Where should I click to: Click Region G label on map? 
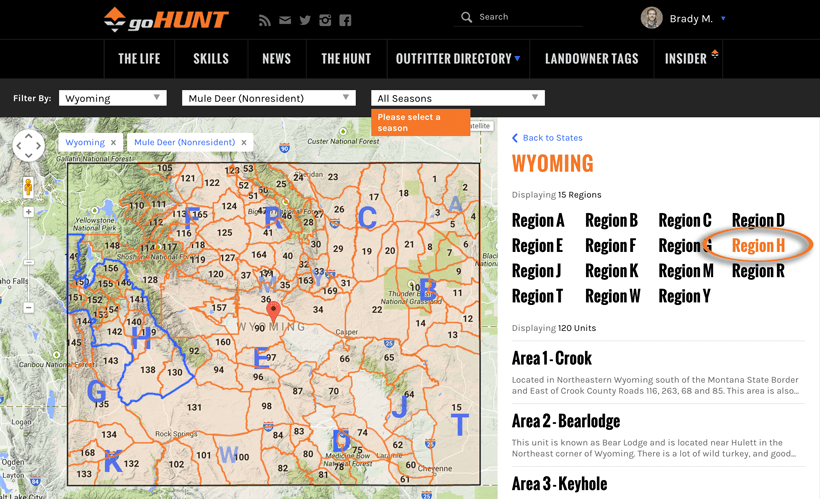coord(97,391)
